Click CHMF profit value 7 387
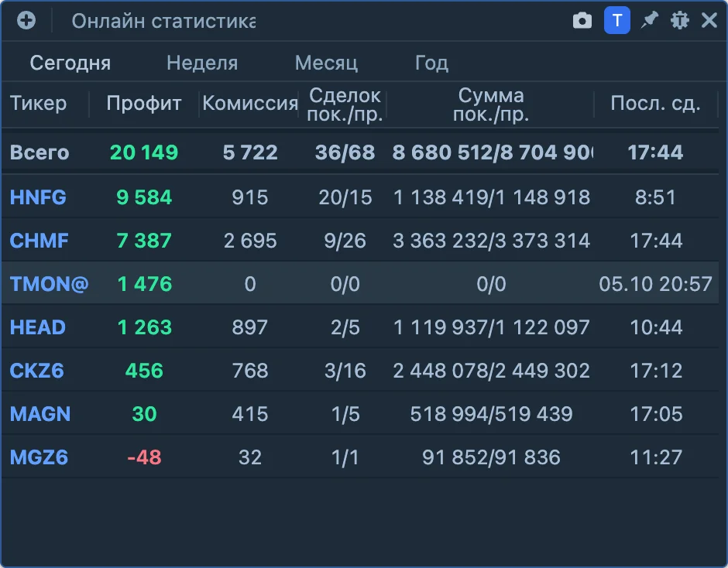Screen dimensions: 728x568 144,241
